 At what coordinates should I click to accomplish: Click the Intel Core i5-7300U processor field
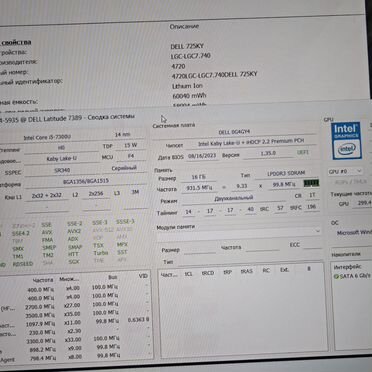[x=47, y=138]
